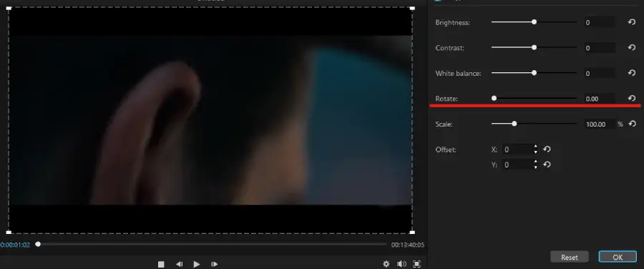This screenshot has width=644, height=269.
Task: Decrease Offset Y with the down stepper arrow
Action: click(x=535, y=167)
